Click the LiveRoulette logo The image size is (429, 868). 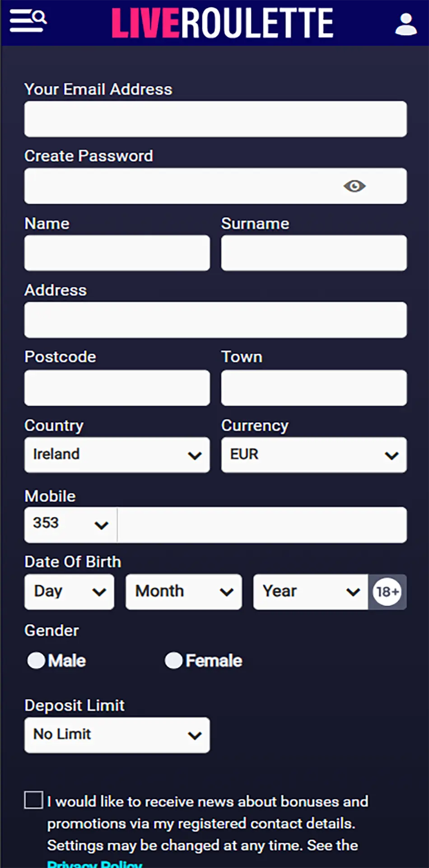pos(222,23)
